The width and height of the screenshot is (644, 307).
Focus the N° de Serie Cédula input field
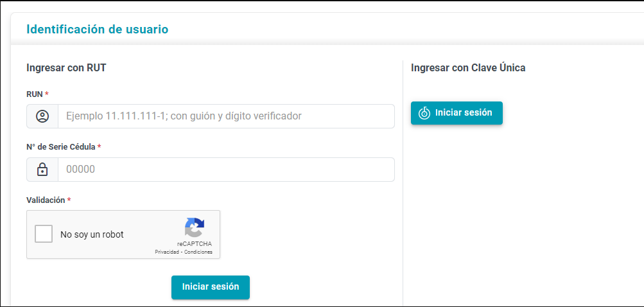click(226, 170)
